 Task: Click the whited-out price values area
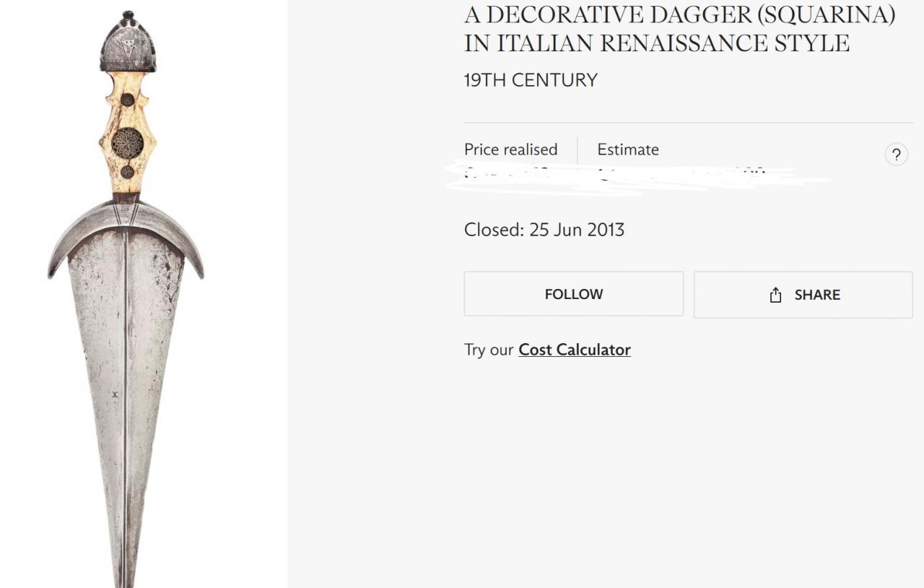[635, 177]
